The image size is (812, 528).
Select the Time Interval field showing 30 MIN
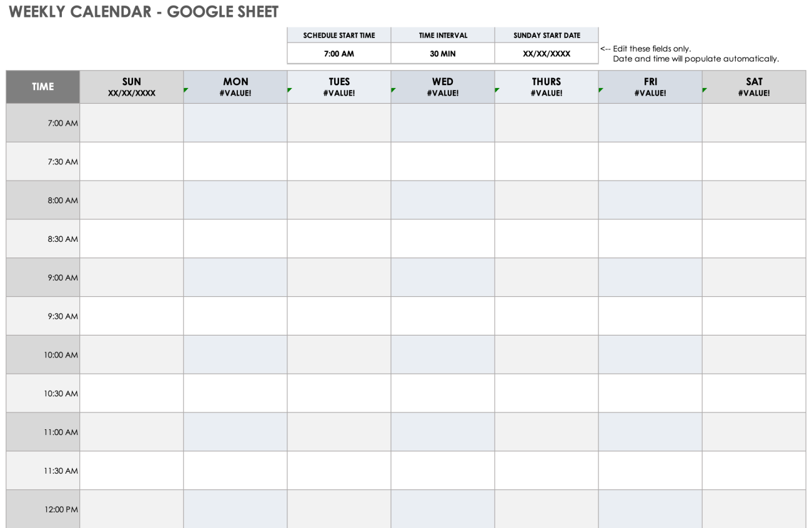click(x=443, y=54)
